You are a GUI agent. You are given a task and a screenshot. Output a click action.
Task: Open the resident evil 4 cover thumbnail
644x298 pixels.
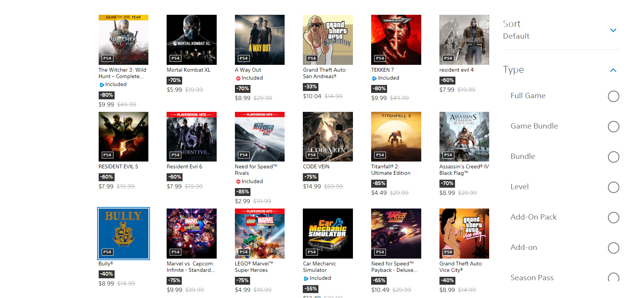tap(464, 40)
